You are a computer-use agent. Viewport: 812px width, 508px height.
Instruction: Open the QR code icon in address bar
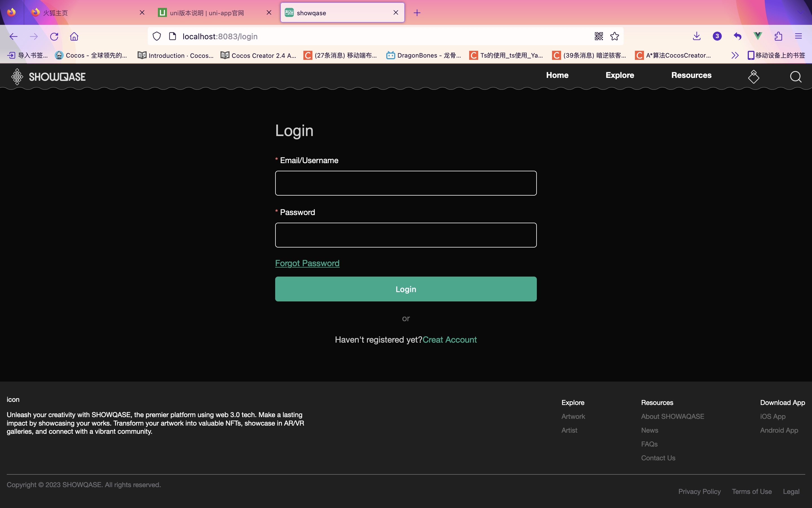pos(599,36)
